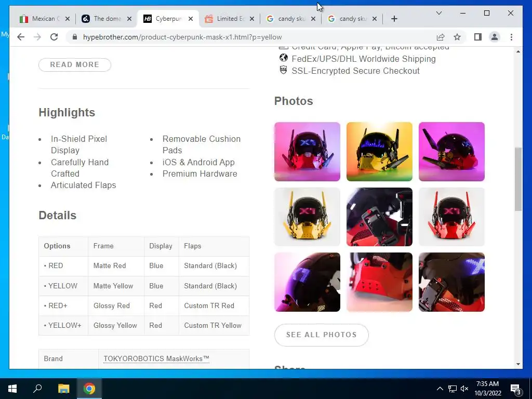The width and height of the screenshot is (532, 399).
Task: Bookmark this page with the star
Action: [457, 37]
